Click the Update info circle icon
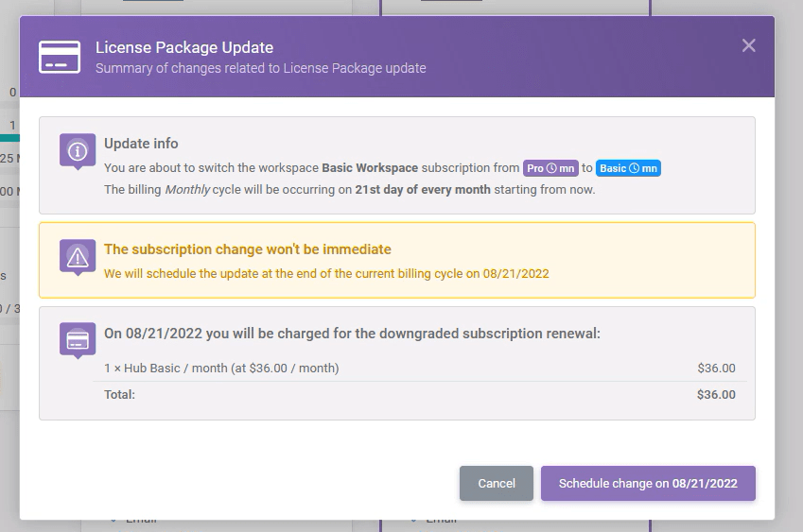Image resolution: width=803 pixels, height=532 pixels. (78, 151)
